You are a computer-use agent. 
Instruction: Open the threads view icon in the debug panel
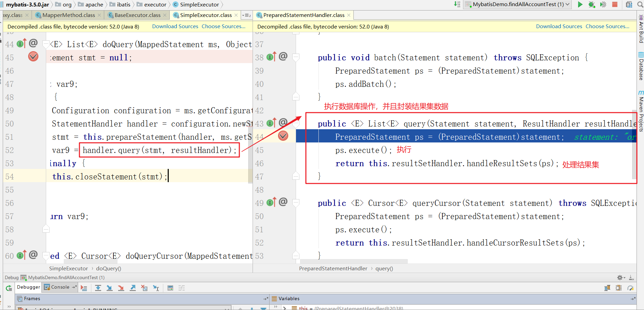click(x=607, y=288)
